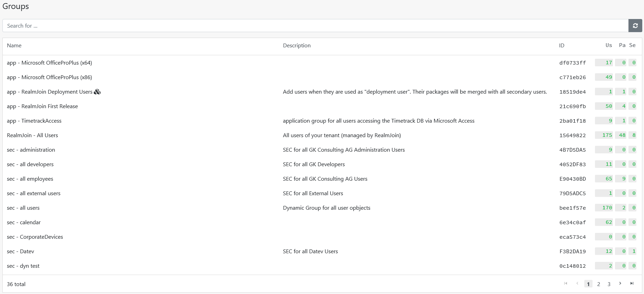Go to previous page arrow
The height and width of the screenshot is (294, 644).
(x=577, y=283)
